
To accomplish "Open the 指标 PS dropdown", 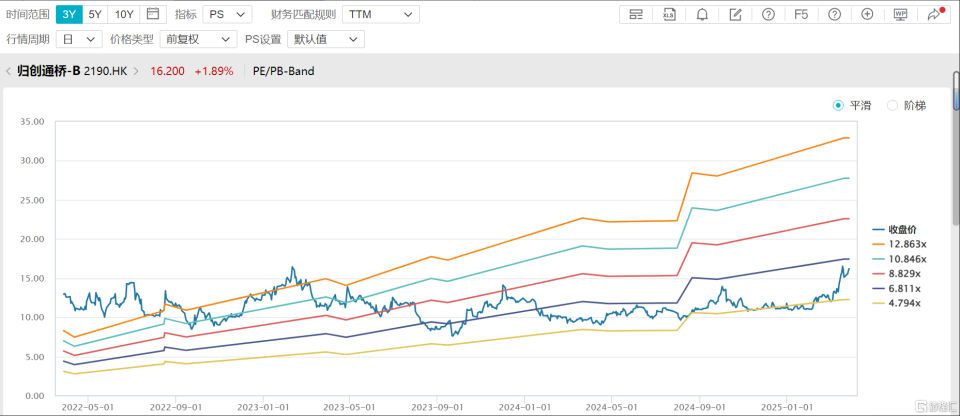I will [x=227, y=14].
